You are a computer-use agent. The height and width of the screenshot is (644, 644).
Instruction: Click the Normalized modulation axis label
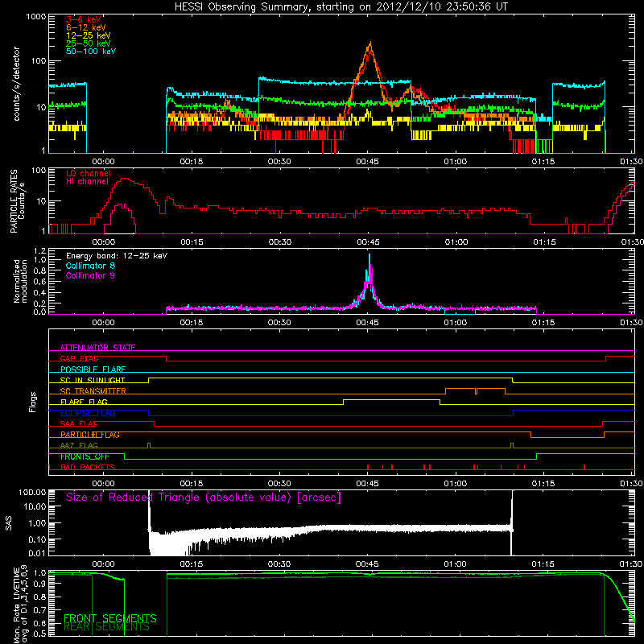(21, 281)
